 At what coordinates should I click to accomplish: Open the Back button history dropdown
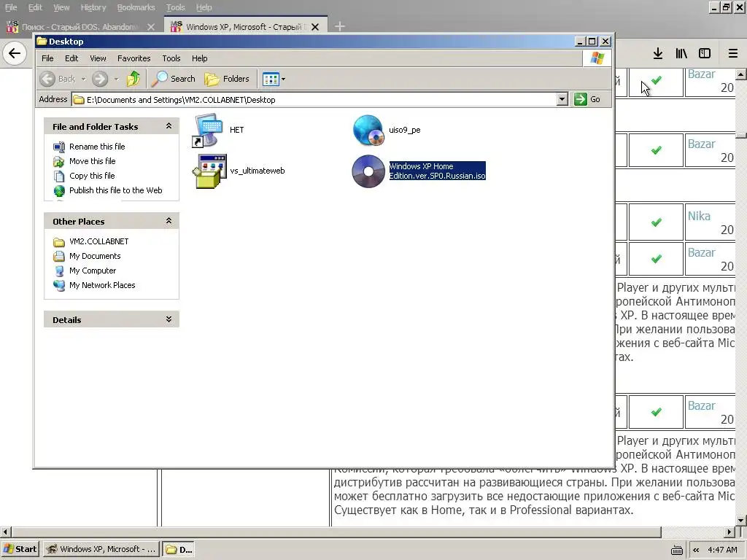tap(83, 79)
